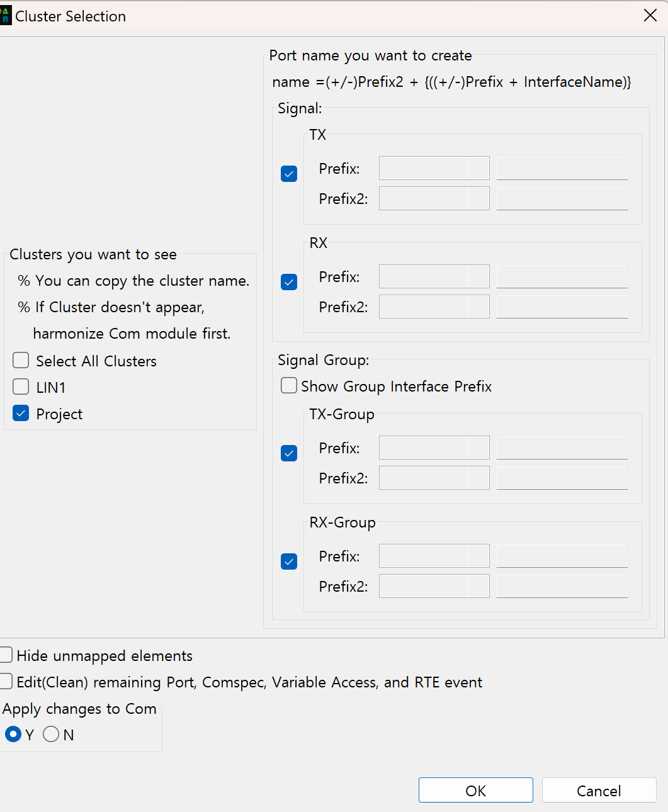Check the LIN1 cluster checkbox
The image size is (668, 812).
pyautogui.click(x=21, y=386)
